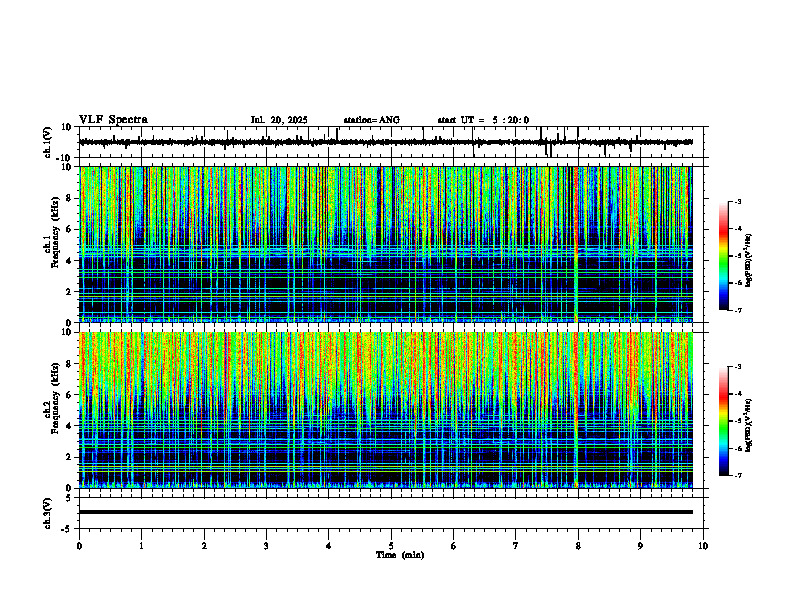This screenshot has width=792, height=612.
Task: Click the flat ch.3 voltage trace line
Action: [x=386, y=512]
